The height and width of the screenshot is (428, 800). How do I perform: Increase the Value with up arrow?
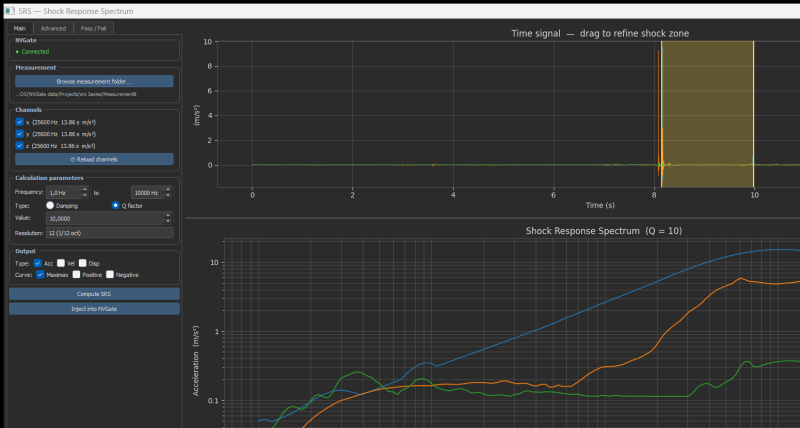pyautogui.click(x=168, y=215)
